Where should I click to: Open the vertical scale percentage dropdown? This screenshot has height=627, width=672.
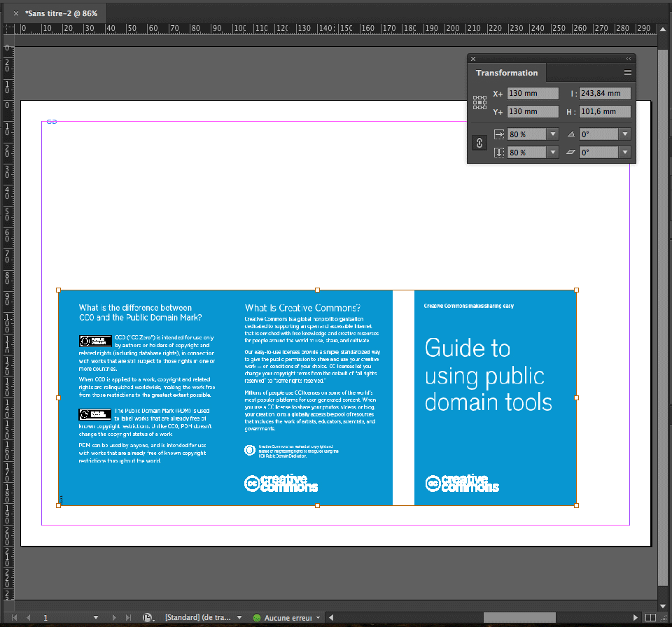tap(553, 153)
